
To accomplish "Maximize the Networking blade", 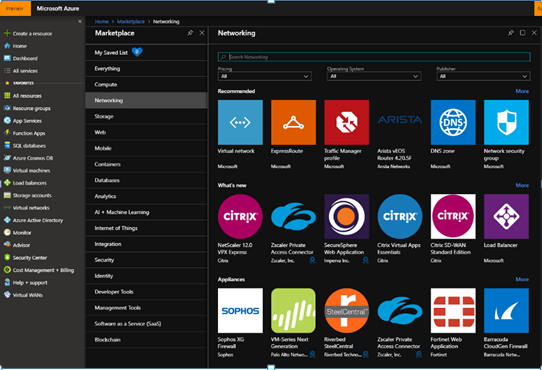I will 523,33.
